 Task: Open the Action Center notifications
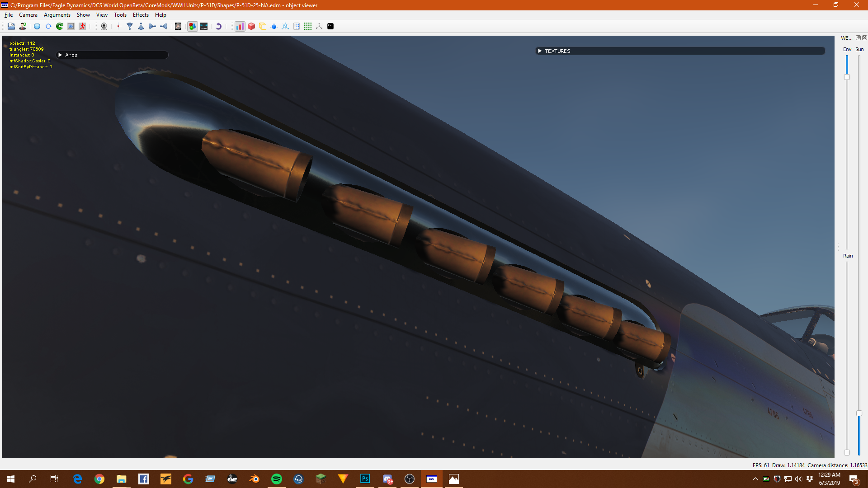pyautogui.click(x=854, y=479)
